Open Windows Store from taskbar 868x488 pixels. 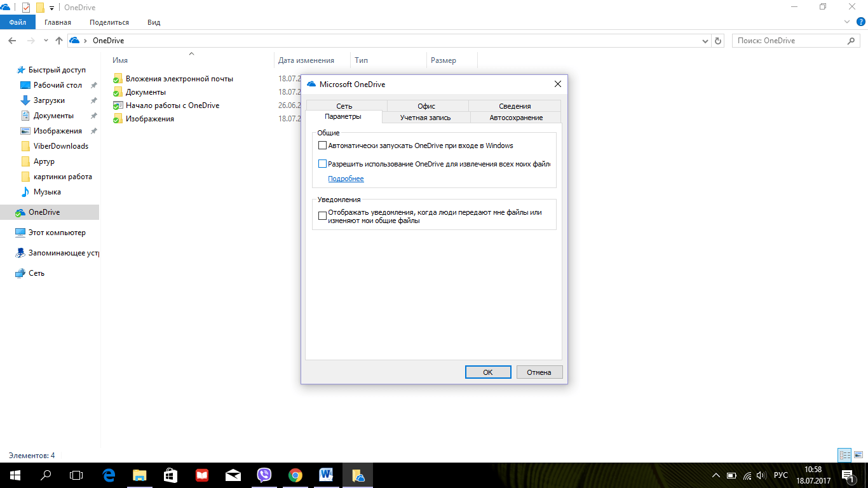171,475
